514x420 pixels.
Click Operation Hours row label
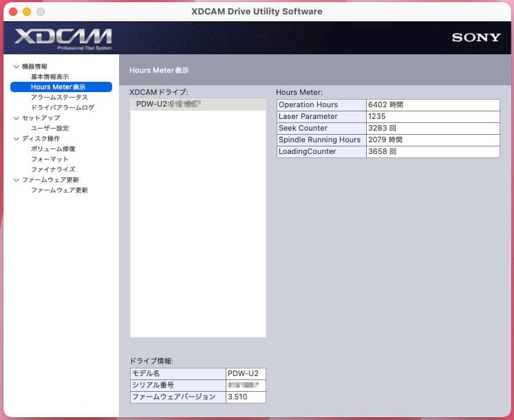click(321, 104)
